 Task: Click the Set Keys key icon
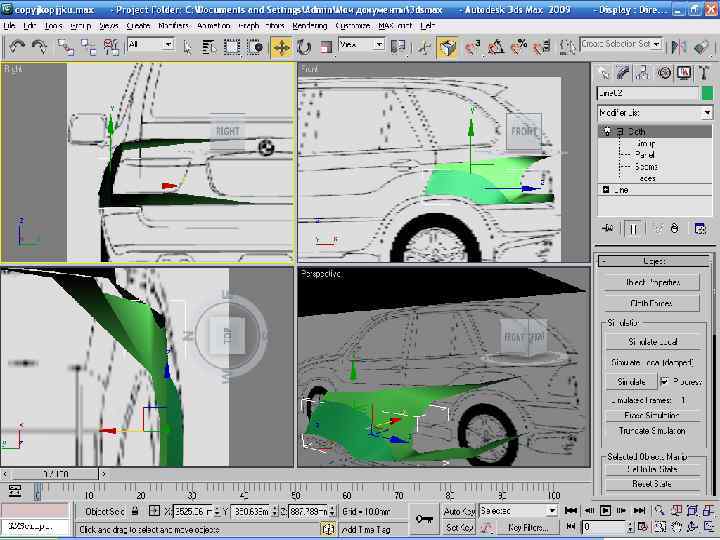pyautogui.click(x=425, y=518)
